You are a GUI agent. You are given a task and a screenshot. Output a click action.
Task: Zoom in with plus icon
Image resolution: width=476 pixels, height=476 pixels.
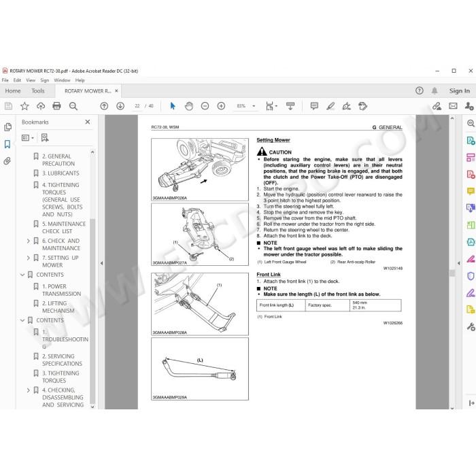[221, 106]
